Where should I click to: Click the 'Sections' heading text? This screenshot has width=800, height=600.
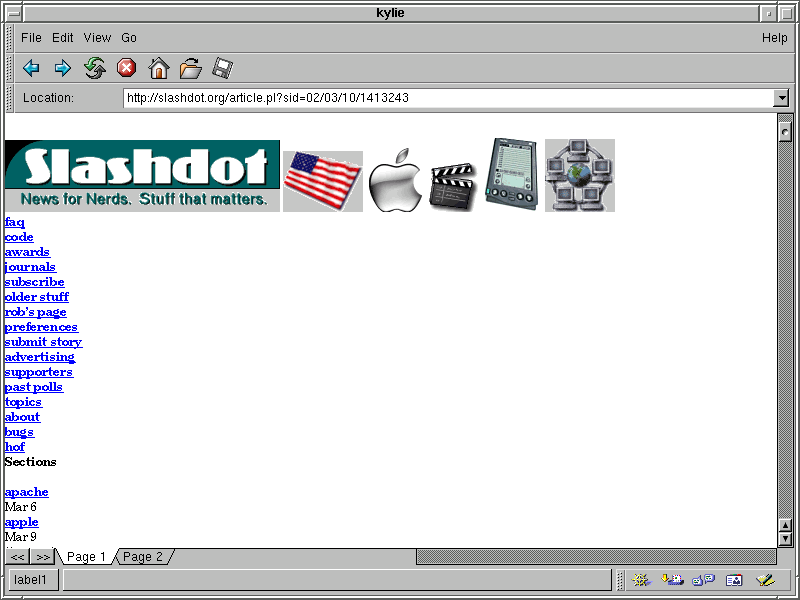[x=30, y=462]
